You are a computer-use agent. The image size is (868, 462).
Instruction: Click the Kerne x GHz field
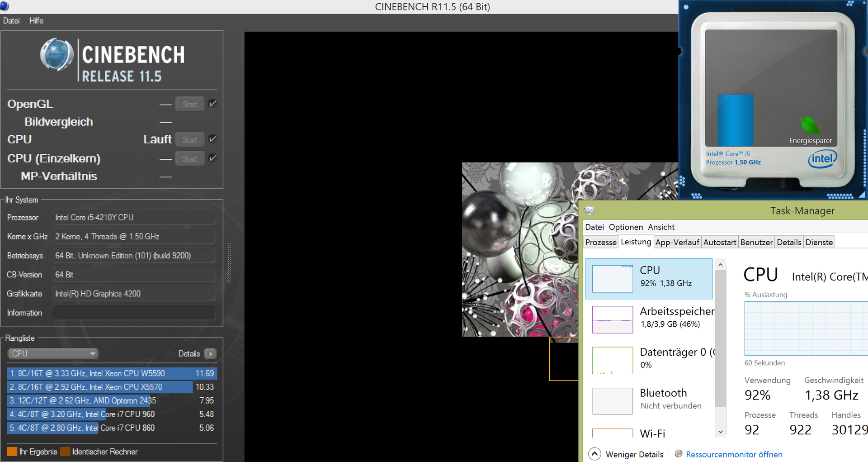[x=134, y=236]
